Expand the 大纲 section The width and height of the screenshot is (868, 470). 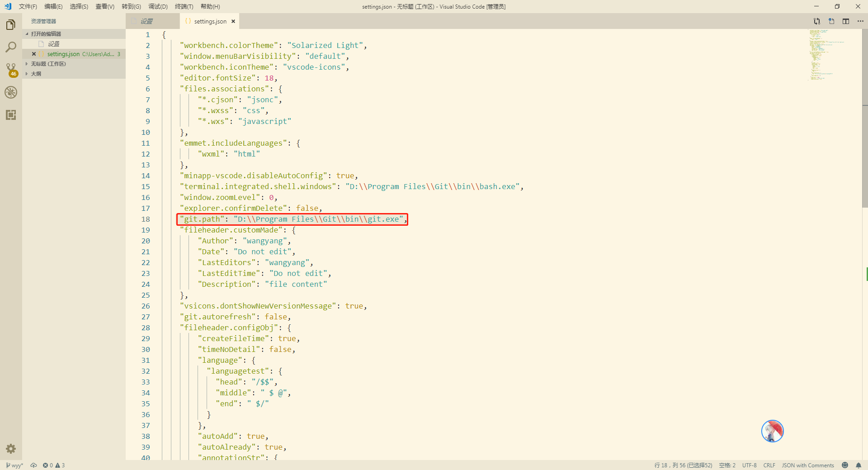click(27, 73)
